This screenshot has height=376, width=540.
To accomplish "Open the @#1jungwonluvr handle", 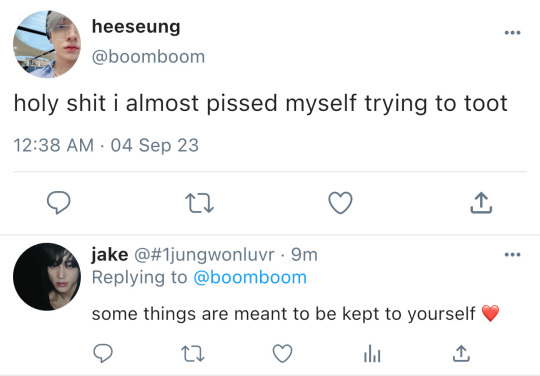I will coord(204,255).
